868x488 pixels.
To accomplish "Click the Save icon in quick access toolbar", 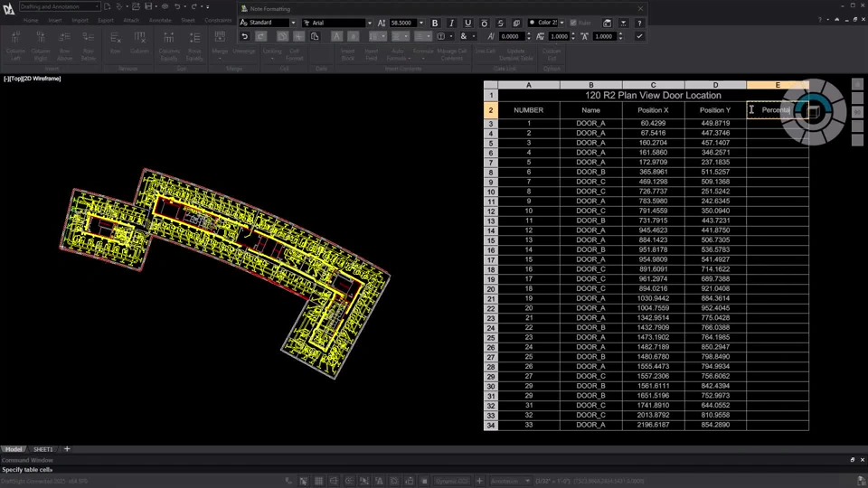I will (148, 6).
